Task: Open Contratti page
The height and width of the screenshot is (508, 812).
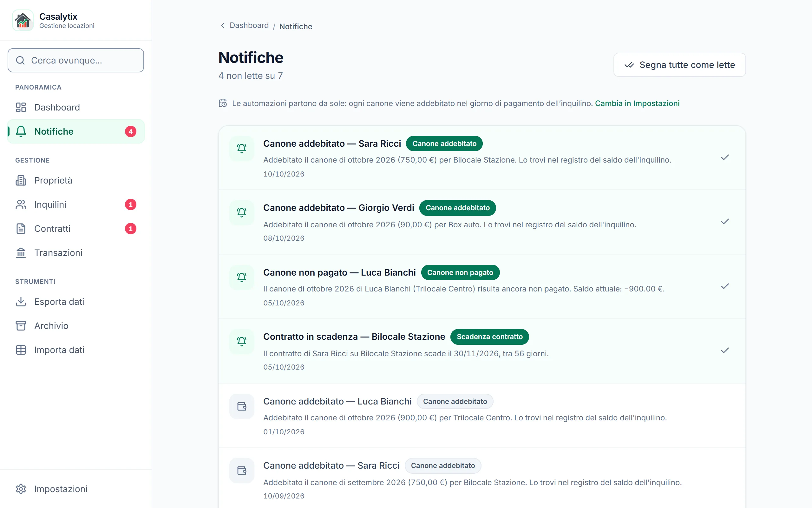Action: 76,229
